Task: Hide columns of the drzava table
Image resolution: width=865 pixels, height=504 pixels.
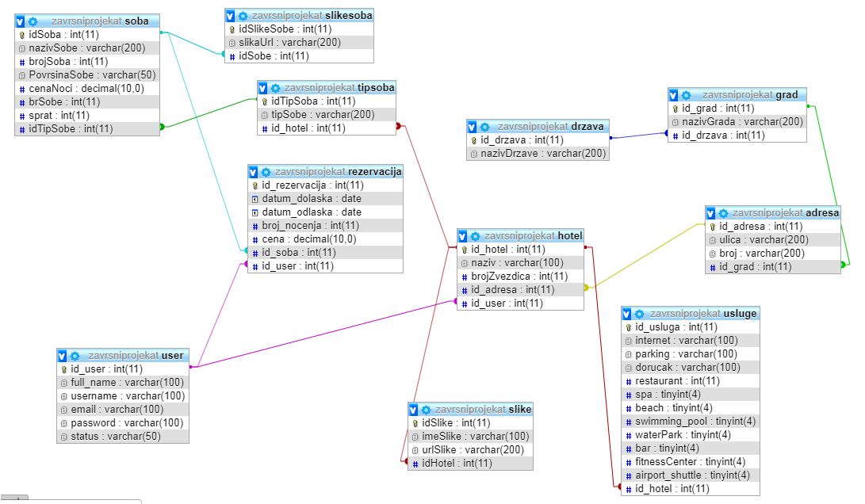Action: point(472,127)
